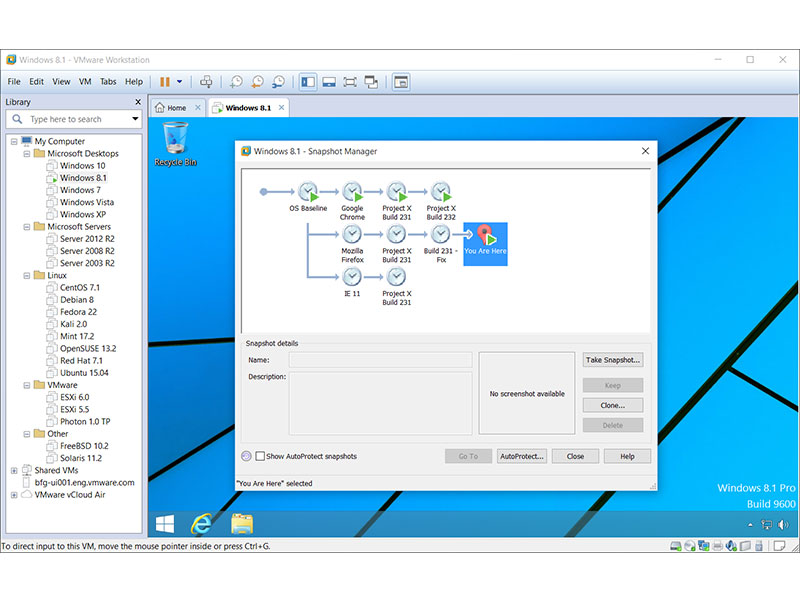Click the Take Snapshot toolbar icon
800x600 pixels.
(236, 82)
